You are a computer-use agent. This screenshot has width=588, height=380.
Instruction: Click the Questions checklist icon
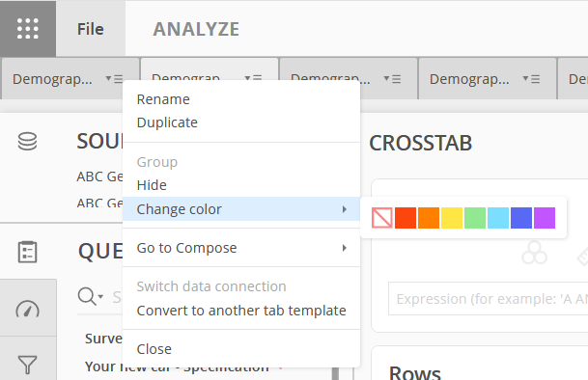pos(27,252)
